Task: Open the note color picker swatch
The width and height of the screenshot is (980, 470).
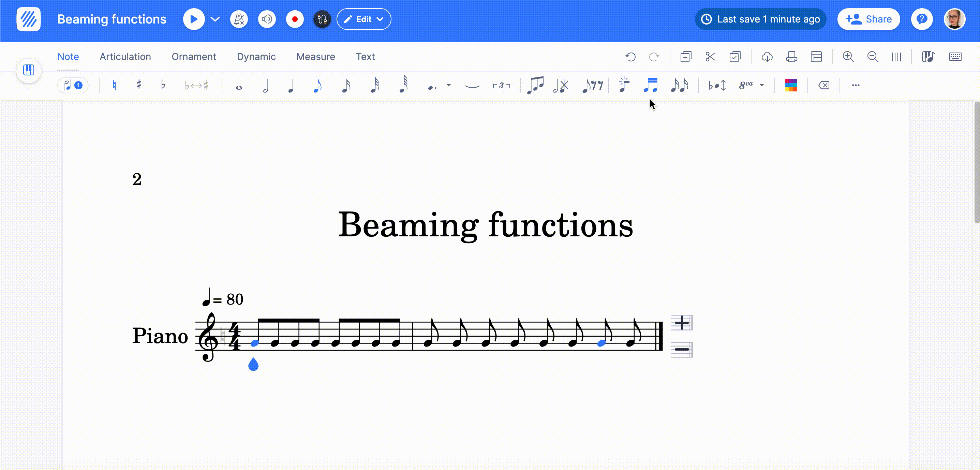Action: tap(791, 85)
